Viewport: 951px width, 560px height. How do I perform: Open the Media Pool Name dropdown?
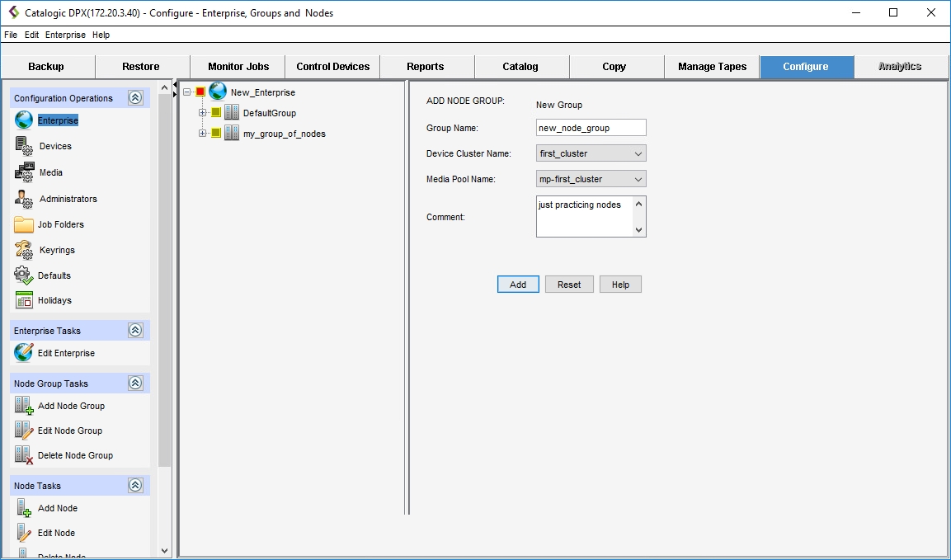coord(591,179)
